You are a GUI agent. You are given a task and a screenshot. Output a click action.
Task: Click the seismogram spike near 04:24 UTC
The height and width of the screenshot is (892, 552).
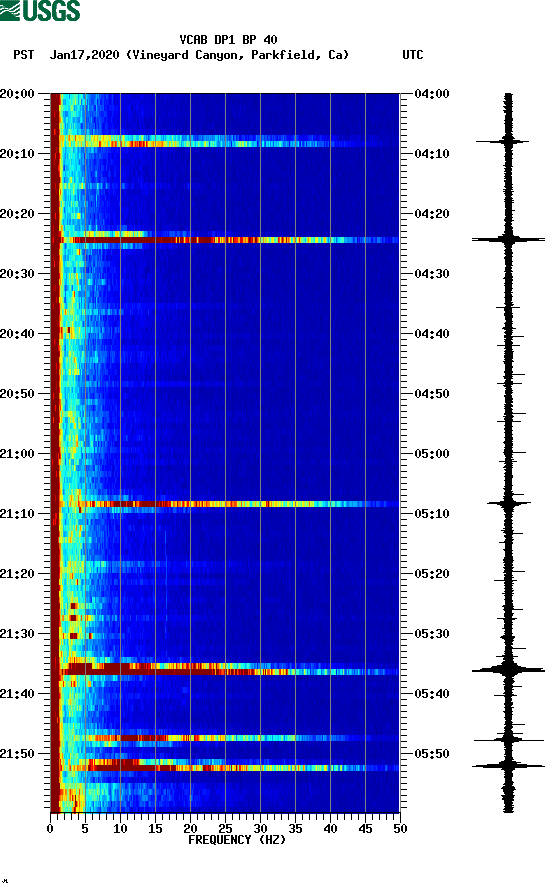click(x=508, y=239)
